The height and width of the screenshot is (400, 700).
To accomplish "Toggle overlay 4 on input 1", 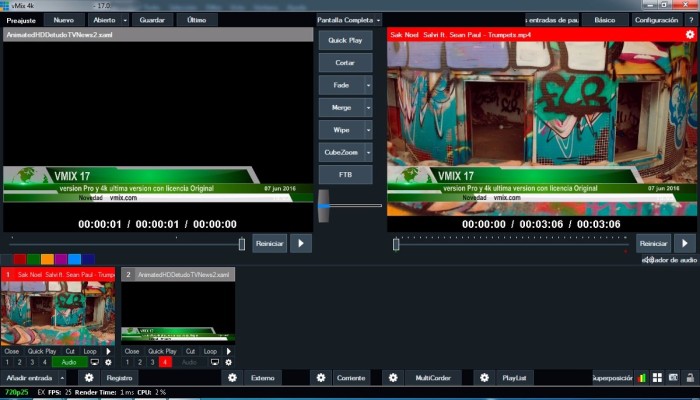I will (x=45, y=362).
